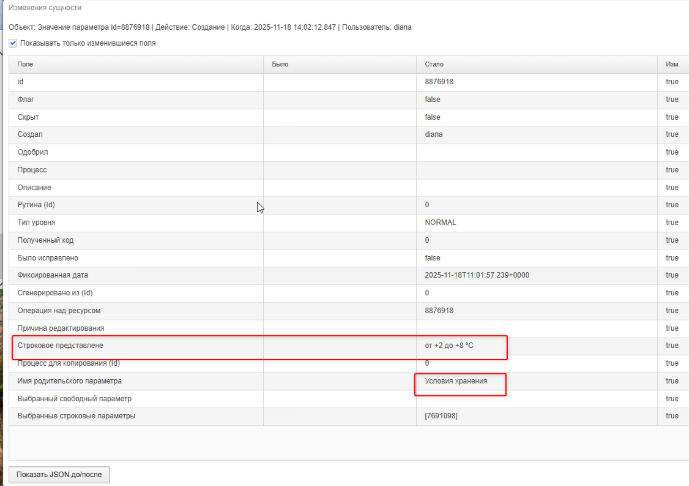Select the 'Операция над ресурсом' row
Viewport: 689px width, 486px height.
click(x=349, y=311)
